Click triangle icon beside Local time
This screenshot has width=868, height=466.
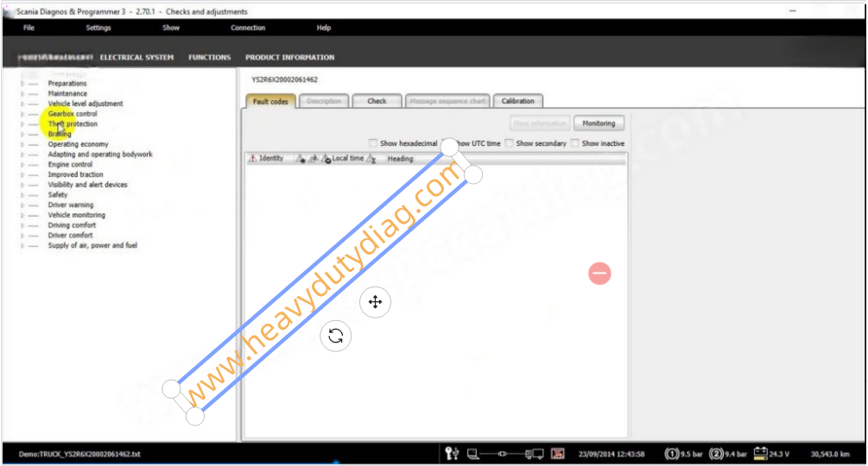326,159
